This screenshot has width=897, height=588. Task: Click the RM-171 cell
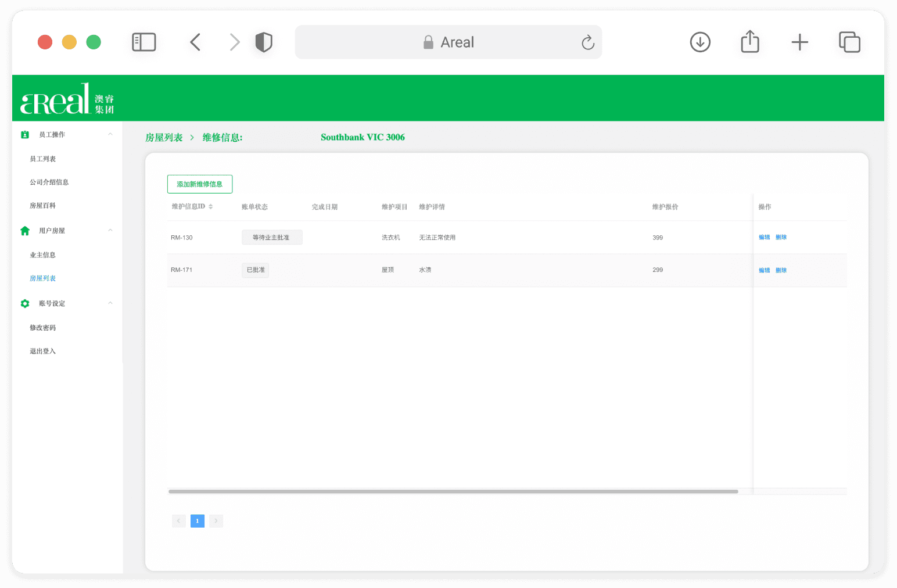182,270
